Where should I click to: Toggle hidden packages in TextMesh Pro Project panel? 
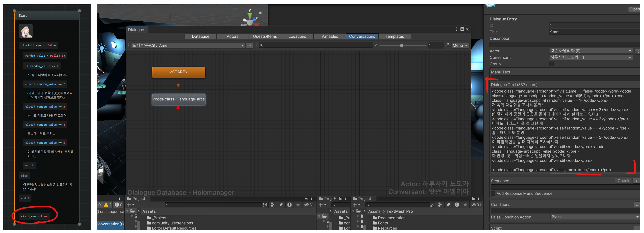pos(476,205)
